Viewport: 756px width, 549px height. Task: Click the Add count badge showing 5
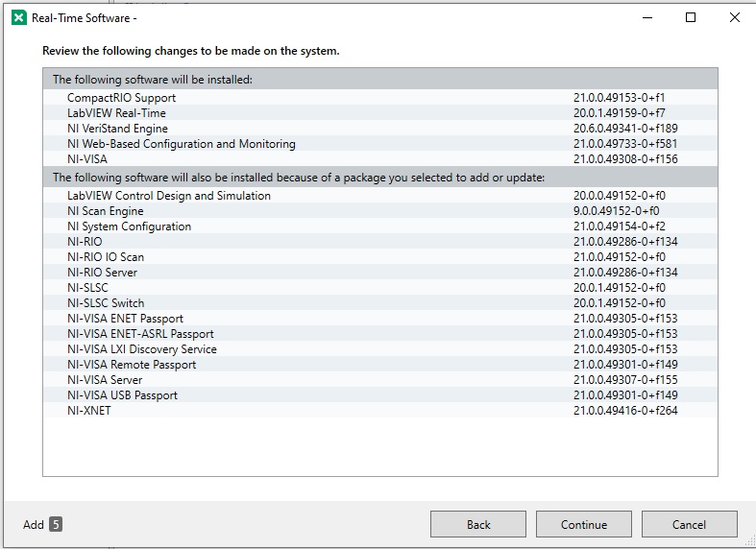pyautogui.click(x=56, y=524)
